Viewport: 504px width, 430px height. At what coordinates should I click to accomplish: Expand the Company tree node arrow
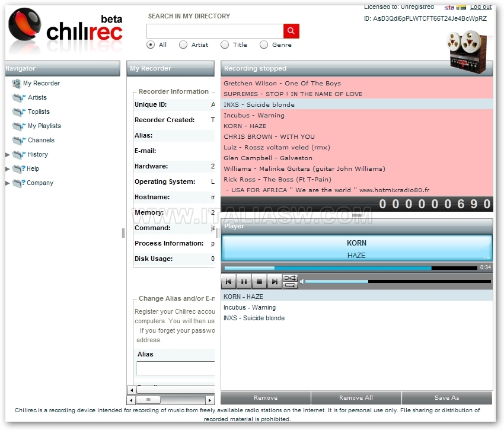[x=8, y=183]
